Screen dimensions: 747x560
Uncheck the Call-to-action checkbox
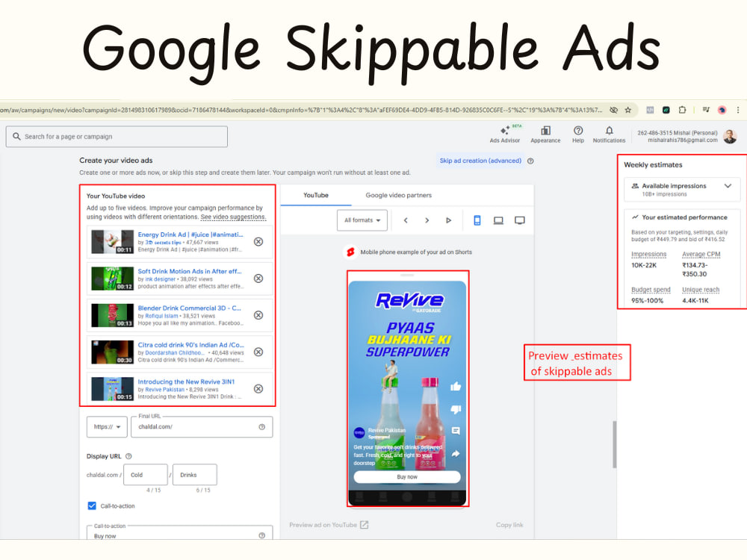coord(92,505)
